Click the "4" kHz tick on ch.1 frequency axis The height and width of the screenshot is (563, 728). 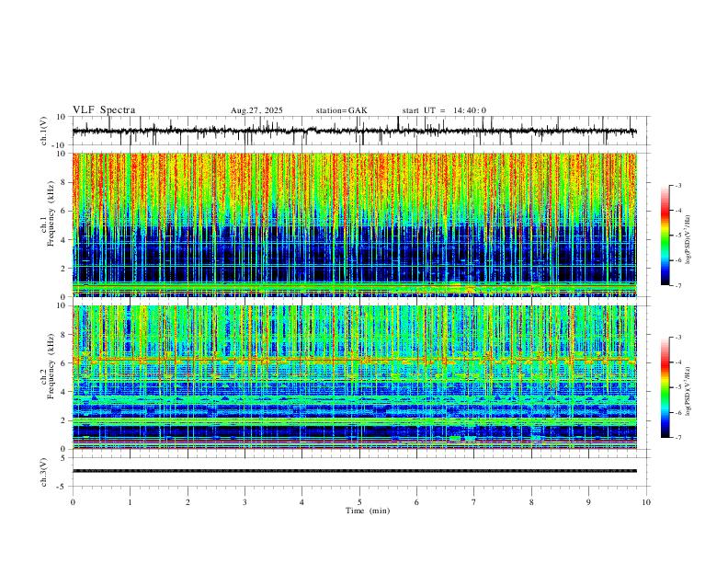tap(64, 240)
